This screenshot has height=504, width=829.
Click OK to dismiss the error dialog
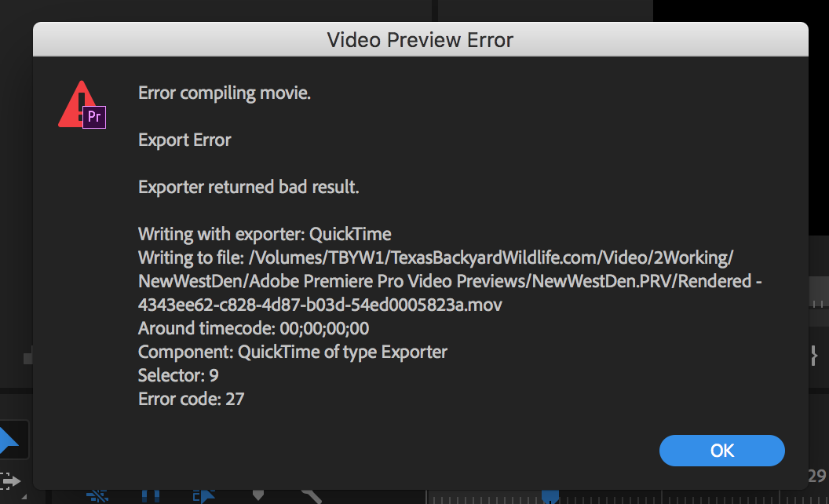click(x=721, y=451)
